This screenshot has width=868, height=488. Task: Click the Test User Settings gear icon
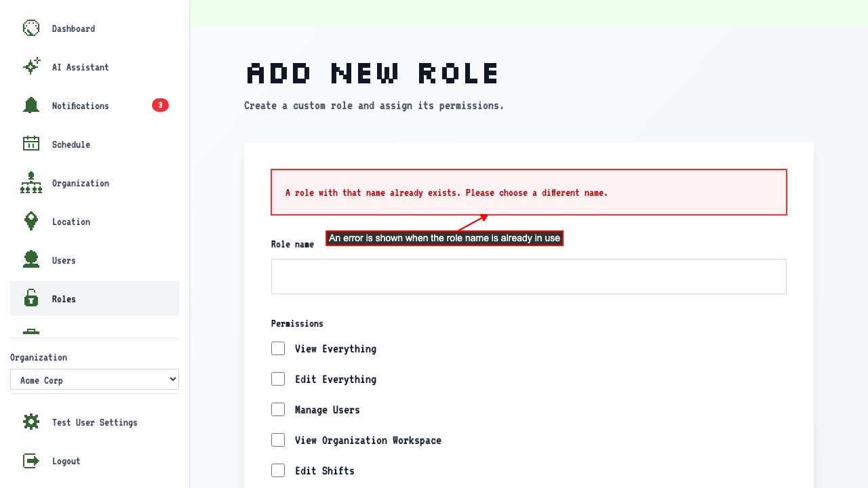point(31,422)
